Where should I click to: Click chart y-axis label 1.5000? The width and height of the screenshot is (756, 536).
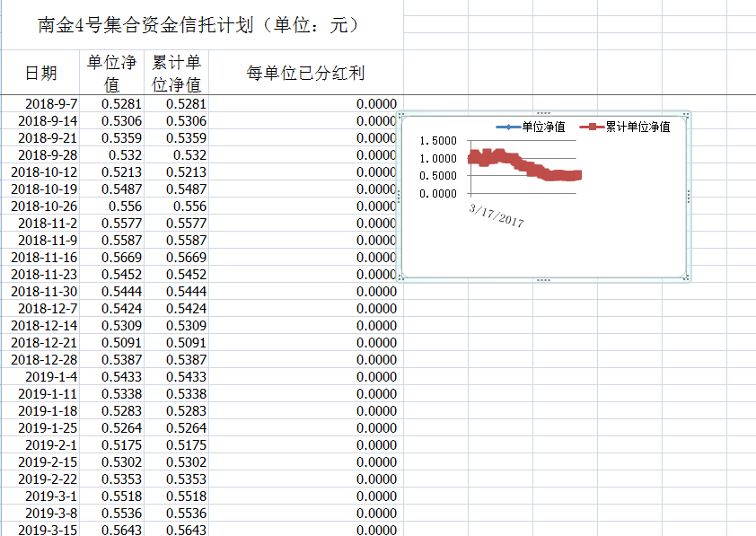(438, 141)
